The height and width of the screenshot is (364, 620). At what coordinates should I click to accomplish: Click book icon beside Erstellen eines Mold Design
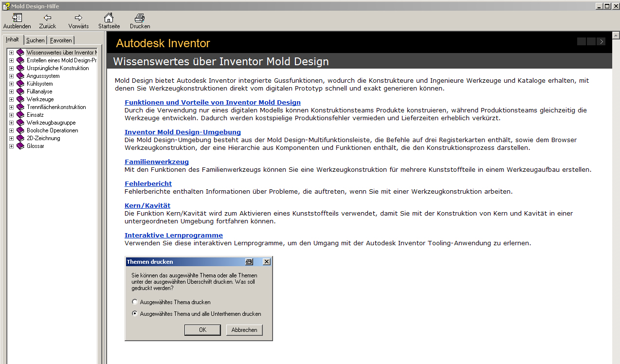pyautogui.click(x=20, y=60)
